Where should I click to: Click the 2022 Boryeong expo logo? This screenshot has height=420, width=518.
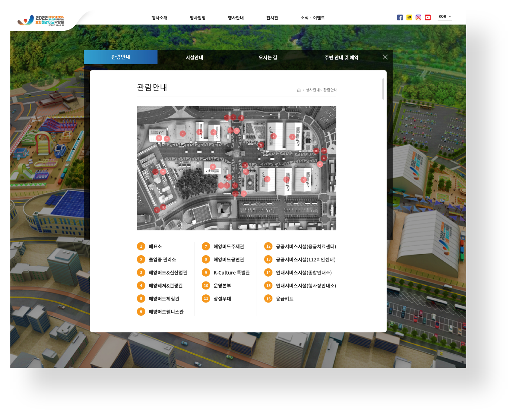pos(41,21)
